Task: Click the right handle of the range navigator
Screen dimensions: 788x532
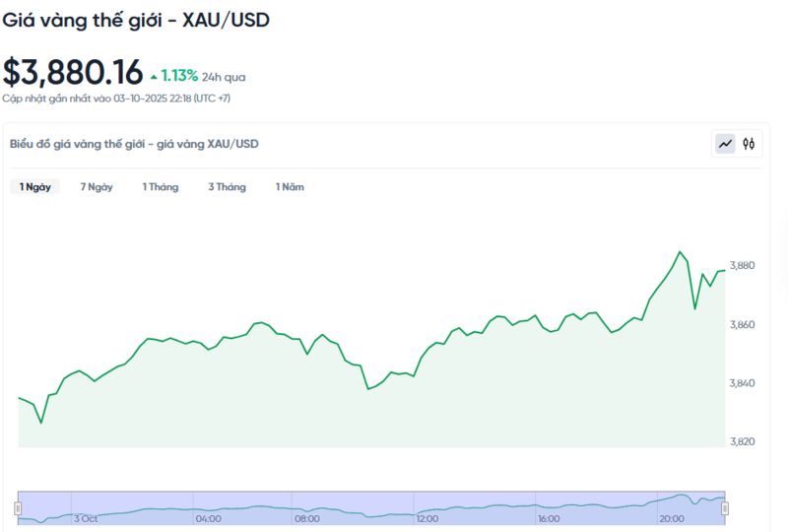Action: (x=725, y=507)
